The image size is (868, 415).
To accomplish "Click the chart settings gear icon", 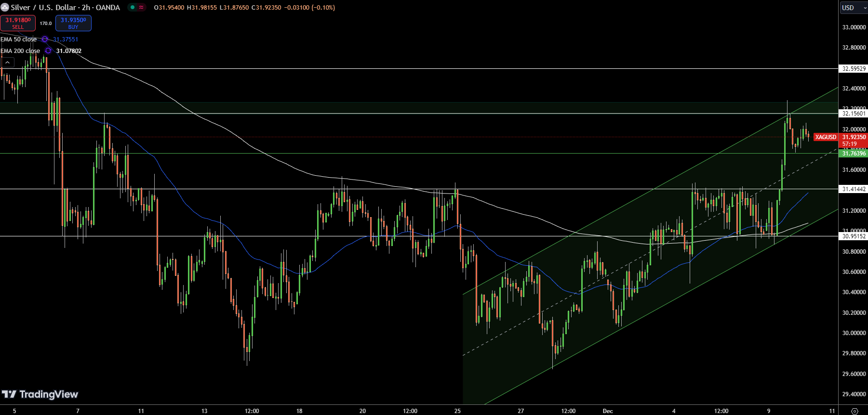I will click(x=855, y=411).
